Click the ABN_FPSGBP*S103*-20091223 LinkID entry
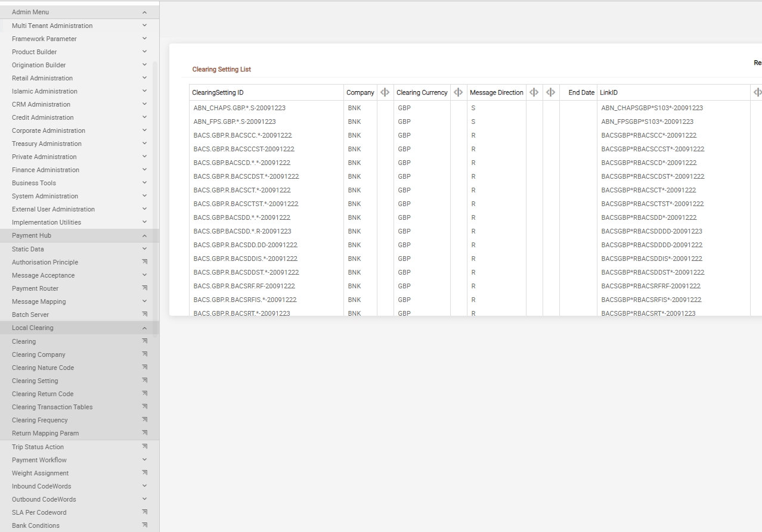The width and height of the screenshot is (762, 532). 647,122
